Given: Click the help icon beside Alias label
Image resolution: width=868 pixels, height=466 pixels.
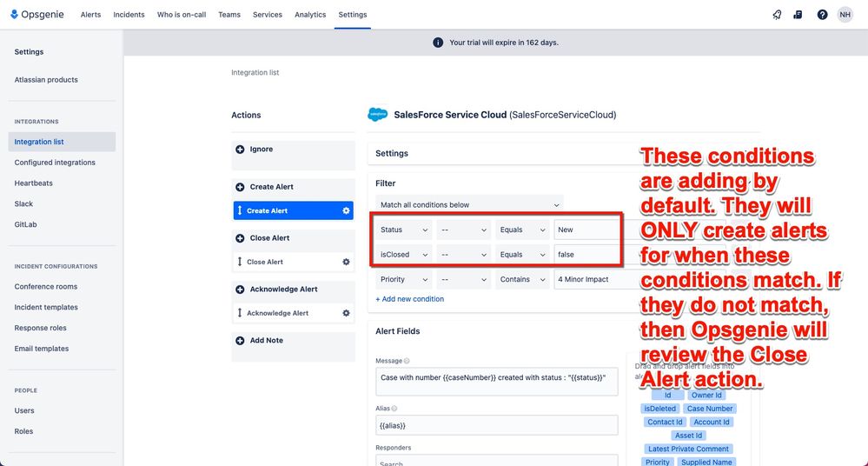Looking at the screenshot, I should 394,409.
